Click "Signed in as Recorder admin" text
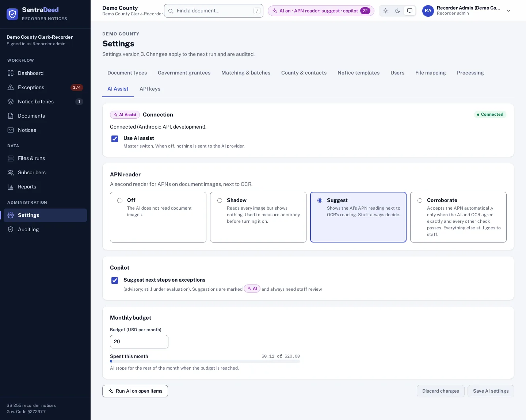 pyautogui.click(x=36, y=44)
